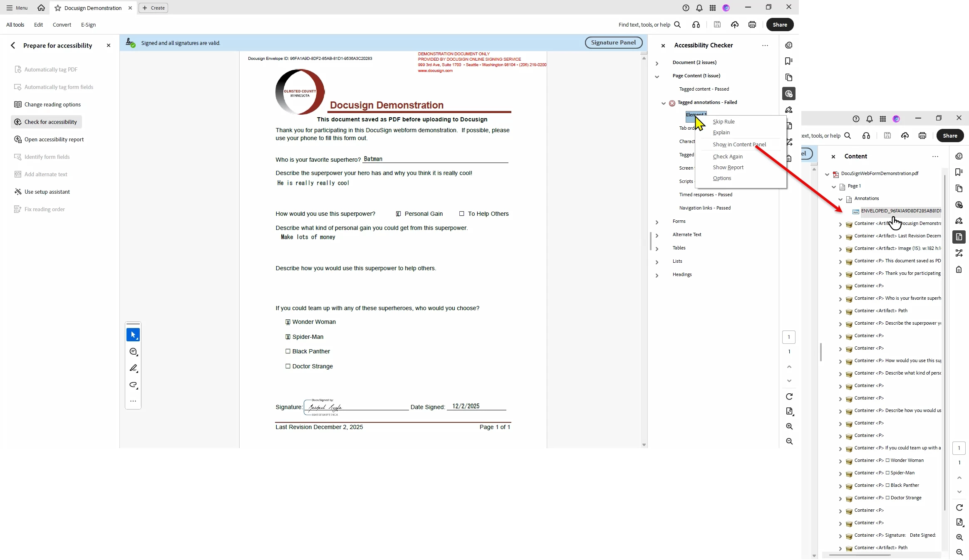Click the highlighter pen tool icon

pos(133,368)
